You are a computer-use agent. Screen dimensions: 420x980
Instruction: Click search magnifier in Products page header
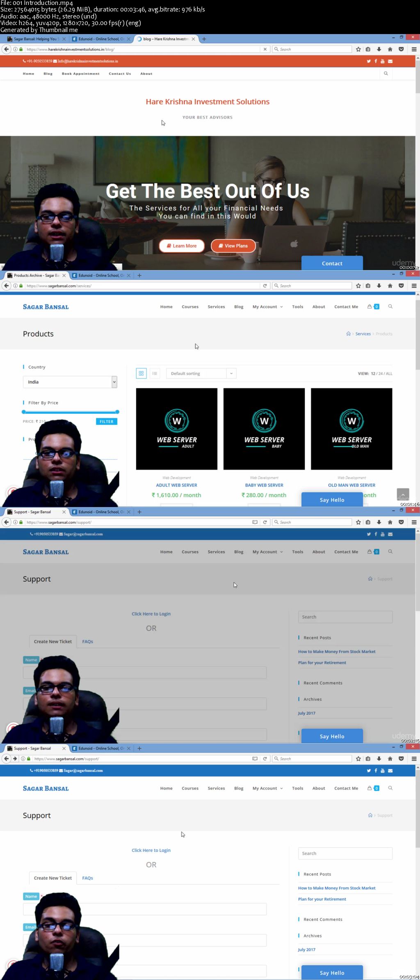390,307
